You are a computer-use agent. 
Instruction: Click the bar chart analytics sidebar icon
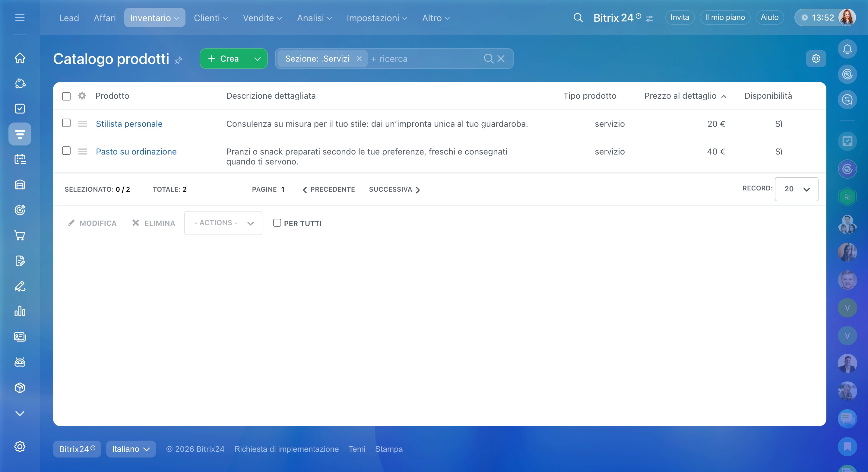(20, 311)
